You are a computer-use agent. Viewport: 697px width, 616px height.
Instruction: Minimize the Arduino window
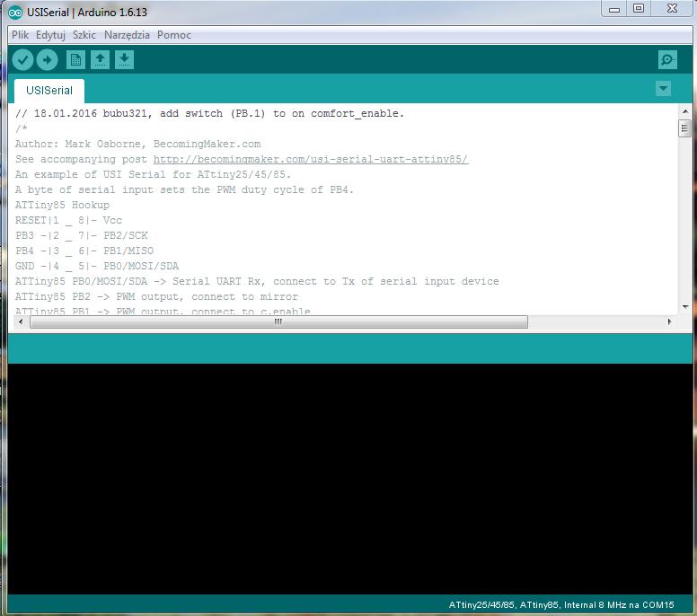614,9
